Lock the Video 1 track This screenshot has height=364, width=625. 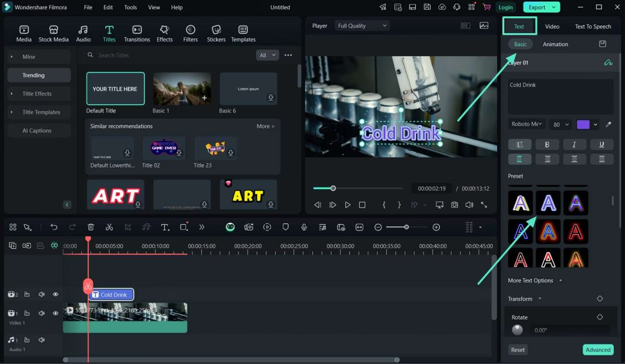27,313
